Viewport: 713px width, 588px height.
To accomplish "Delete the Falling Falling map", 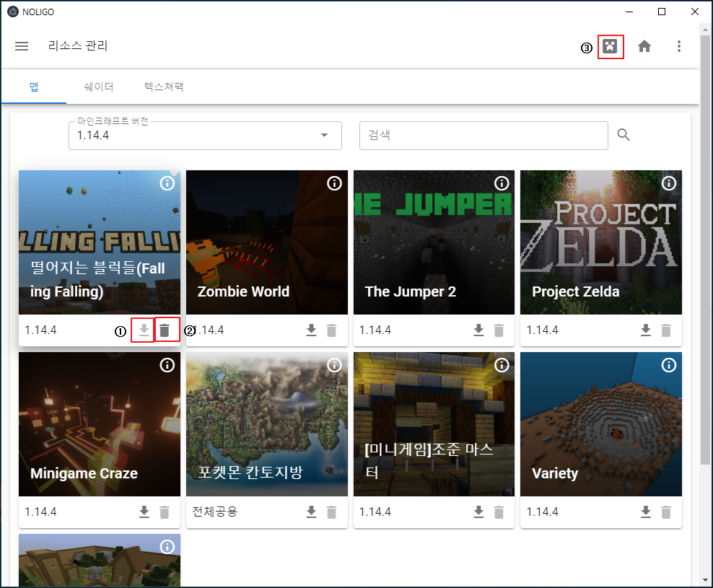I will [165, 330].
